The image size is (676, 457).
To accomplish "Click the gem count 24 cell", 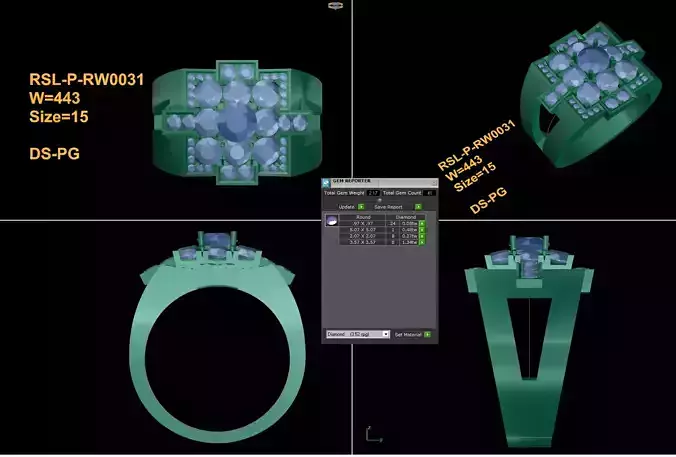I will 393,224.
